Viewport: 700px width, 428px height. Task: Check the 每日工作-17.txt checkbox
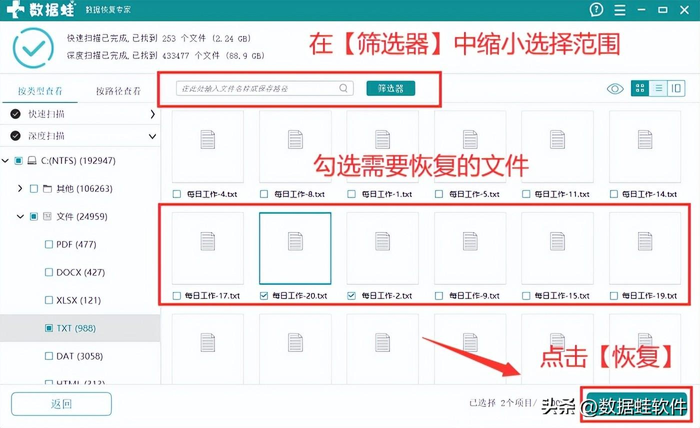click(177, 295)
